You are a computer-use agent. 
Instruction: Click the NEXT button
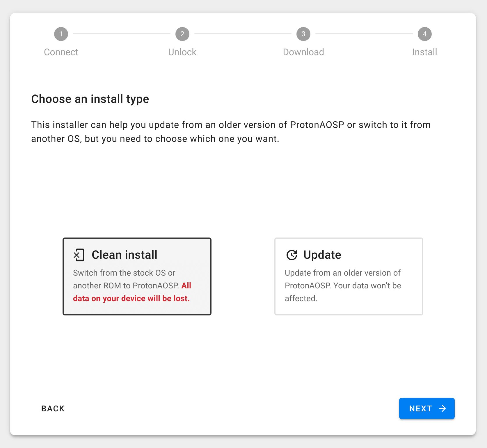pos(426,408)
